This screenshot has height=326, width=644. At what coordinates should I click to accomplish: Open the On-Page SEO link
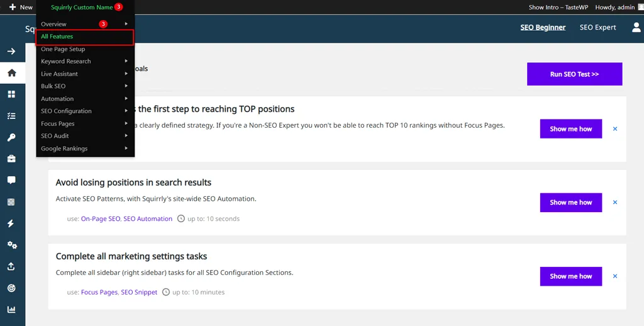click(x=101, y=219)
